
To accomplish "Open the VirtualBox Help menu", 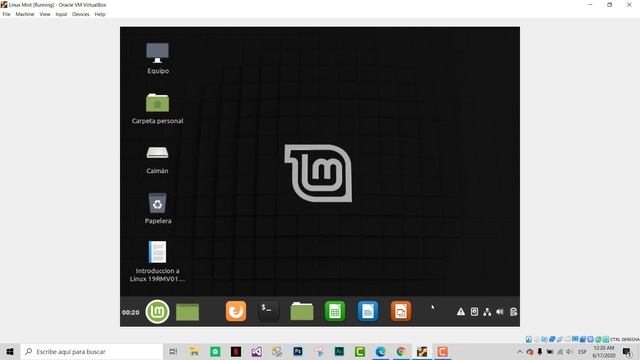I will (x=100, y=14).
